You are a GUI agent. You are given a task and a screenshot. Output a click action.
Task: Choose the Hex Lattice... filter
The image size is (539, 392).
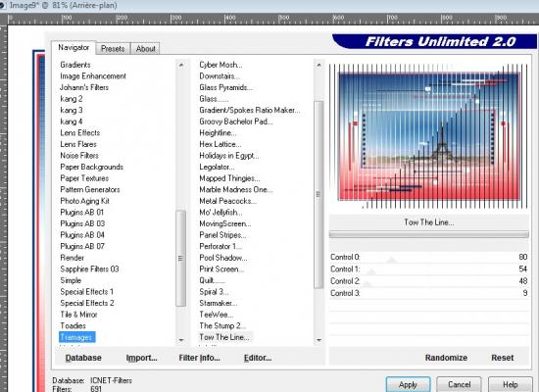click(220, 144)
